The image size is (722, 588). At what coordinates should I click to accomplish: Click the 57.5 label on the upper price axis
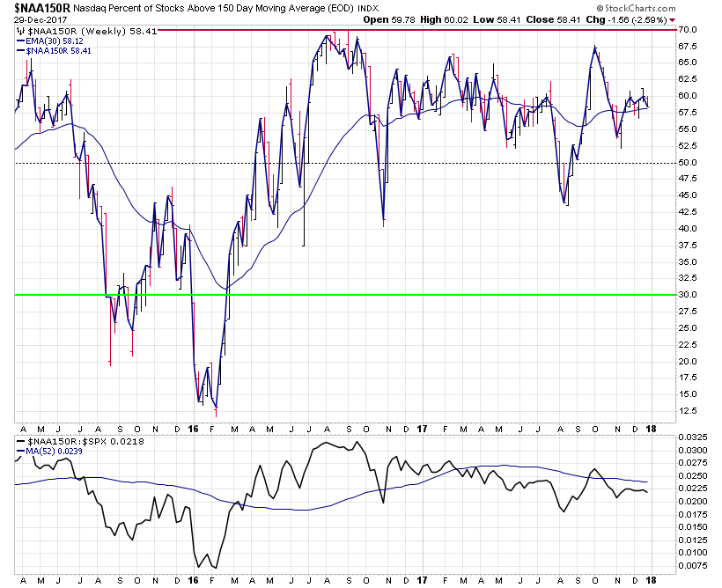pos(688,113)
